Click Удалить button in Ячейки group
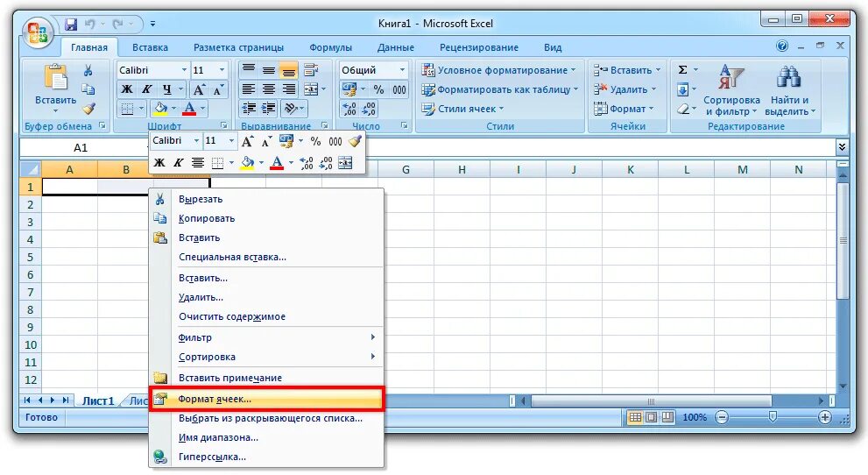 pos(625,89)
